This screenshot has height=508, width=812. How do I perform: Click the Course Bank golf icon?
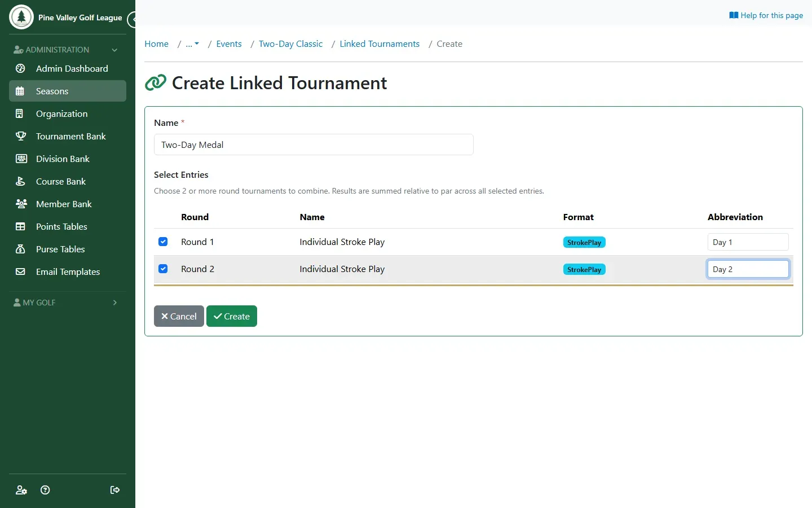(20, 181)
